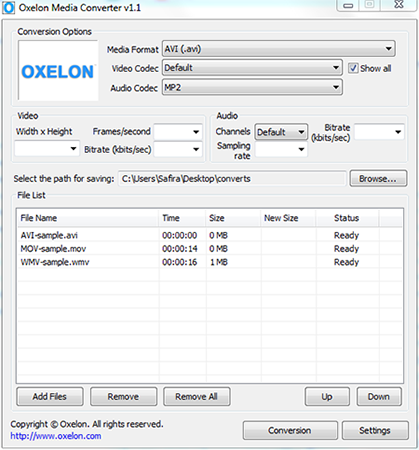Open the Settings button
The width and height of the screenshot is (419, 450).
[x=375, y=430]
